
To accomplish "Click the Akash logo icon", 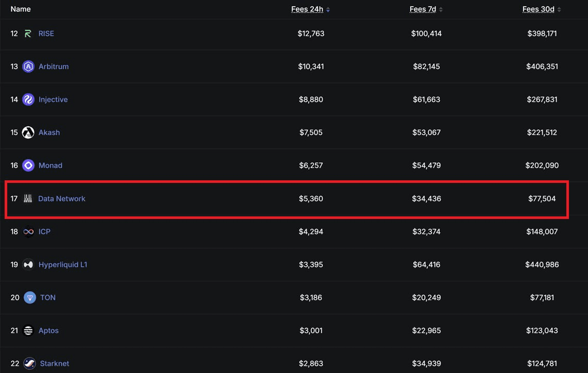I will point(28,132).
